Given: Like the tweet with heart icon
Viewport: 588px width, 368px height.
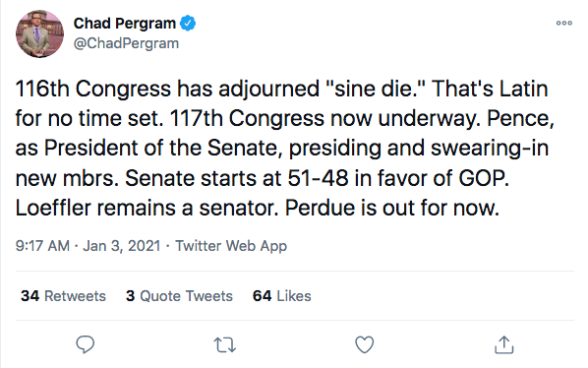Looking at the screenshot, I should [x=365, y=344].
